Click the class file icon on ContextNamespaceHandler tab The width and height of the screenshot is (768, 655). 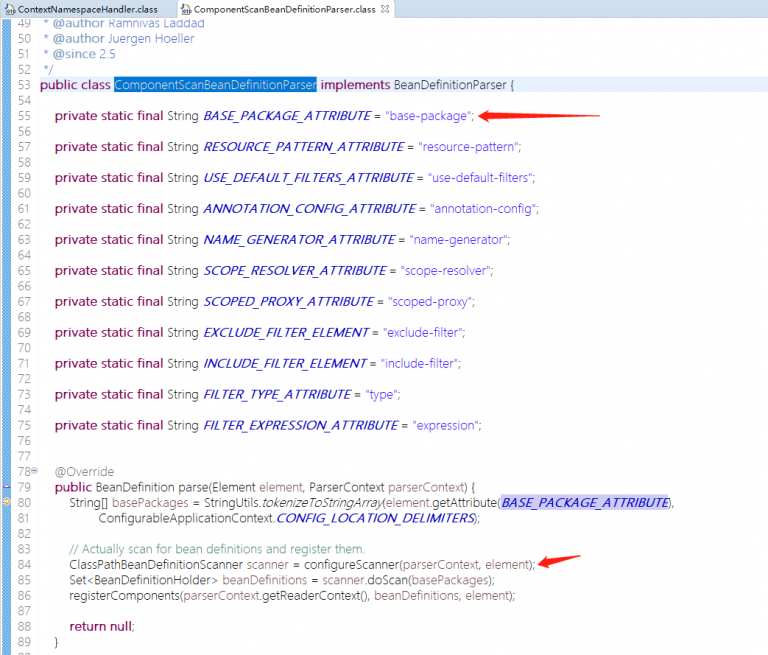coord(9,9)
